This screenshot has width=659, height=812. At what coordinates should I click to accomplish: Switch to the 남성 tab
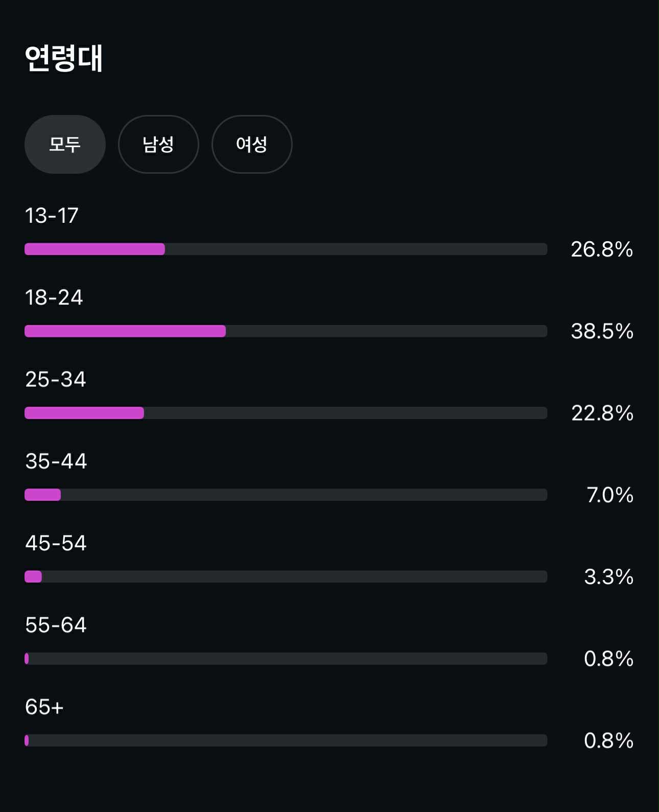[x=158, y=144]
